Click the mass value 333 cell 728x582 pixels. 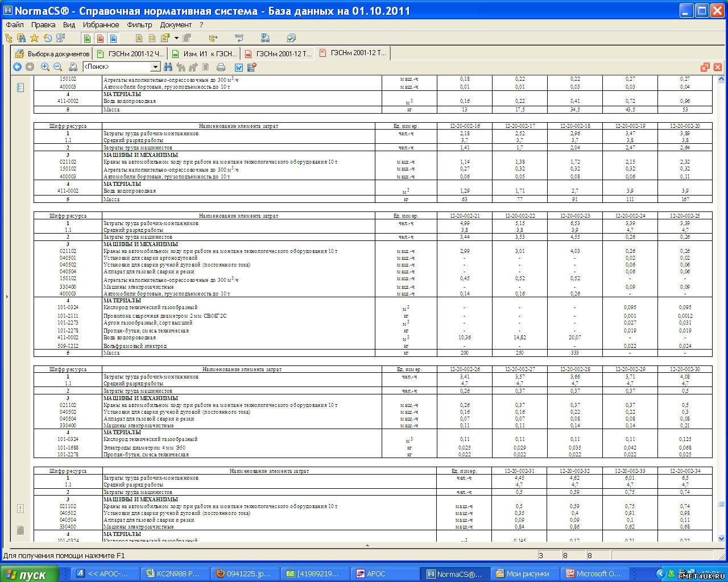[x=574, y=353]
